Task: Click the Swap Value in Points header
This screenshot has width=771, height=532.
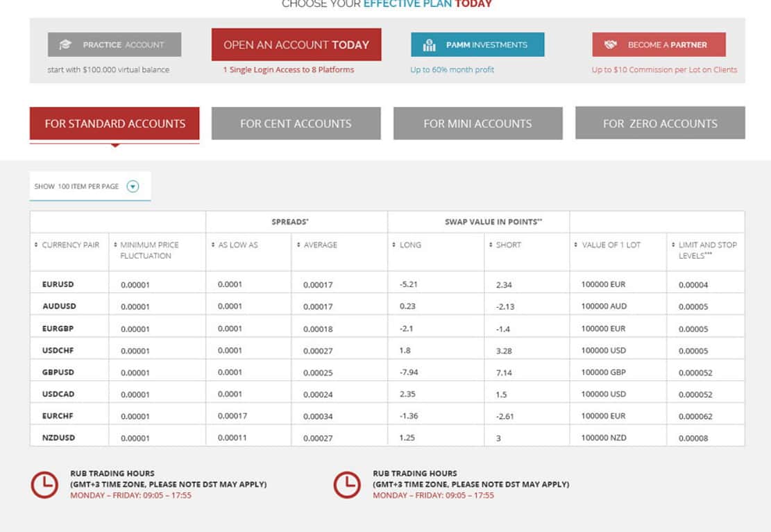Action: coord(493,222)
